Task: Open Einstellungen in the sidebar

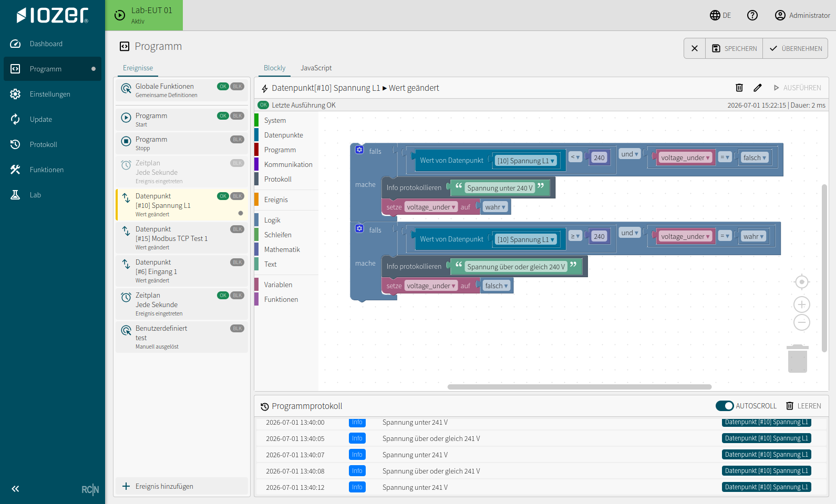Action: pos(53,94)
